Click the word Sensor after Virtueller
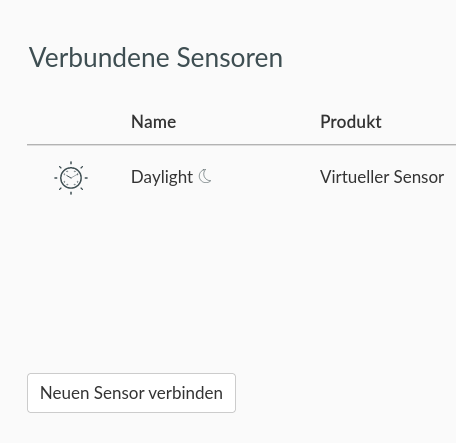 [x=419, y=177]
